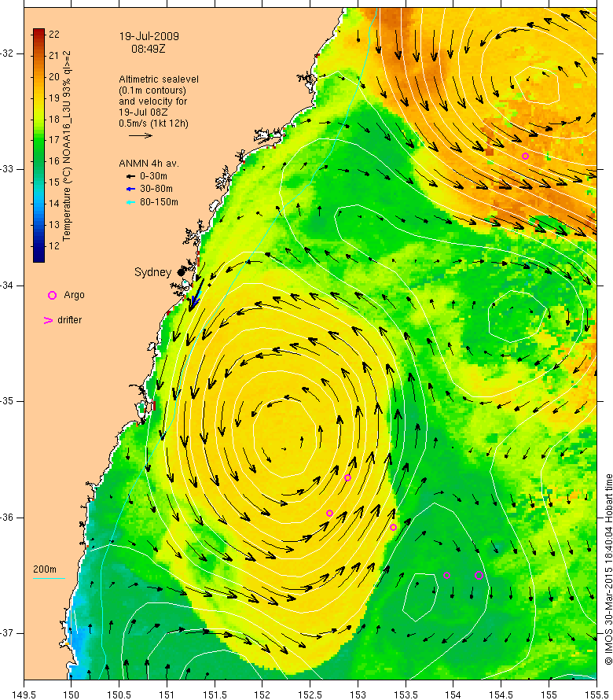Click the -32 latitude axis label

click(x=9, y=53)
